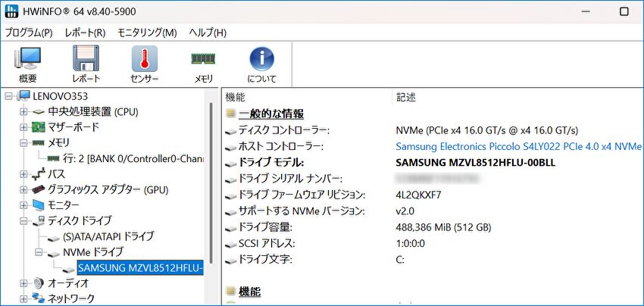Select the SAMSUNG MZVL8512HFLU drive tree item
644x306 pixels.
point(140,267)
